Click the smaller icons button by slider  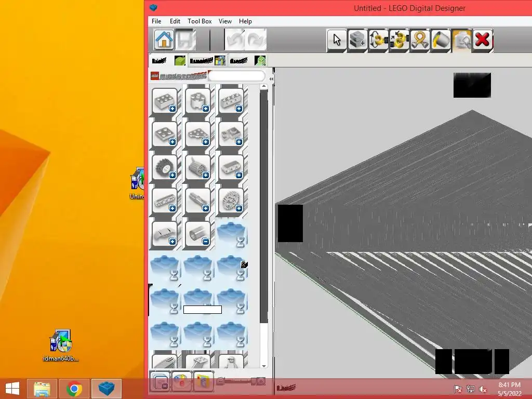tap(220, 381)
